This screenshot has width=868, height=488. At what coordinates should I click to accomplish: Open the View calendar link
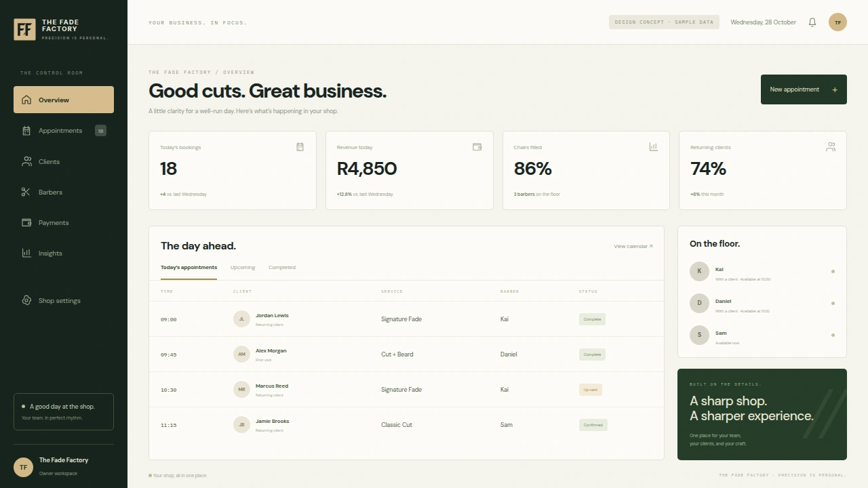pos(633,246)
